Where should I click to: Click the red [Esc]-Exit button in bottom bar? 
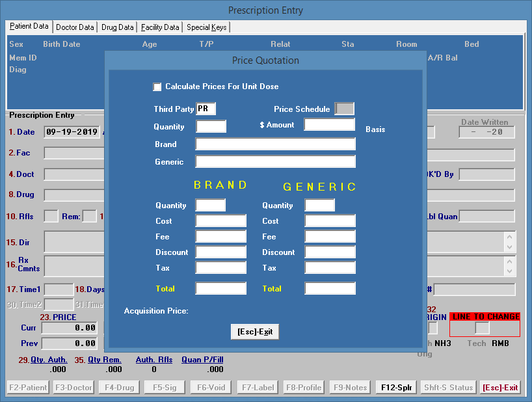[499, 388]
